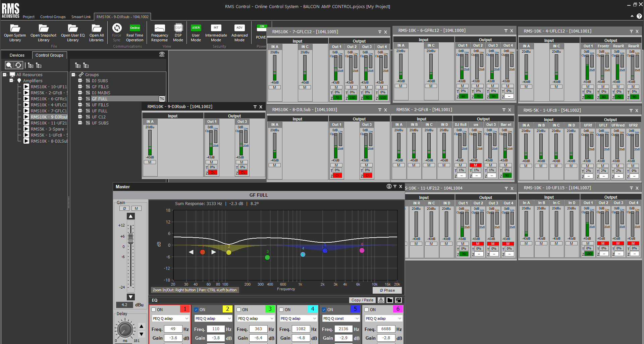
Task: Open the Control Groups ribbon tab
Action: click(53, 17)
